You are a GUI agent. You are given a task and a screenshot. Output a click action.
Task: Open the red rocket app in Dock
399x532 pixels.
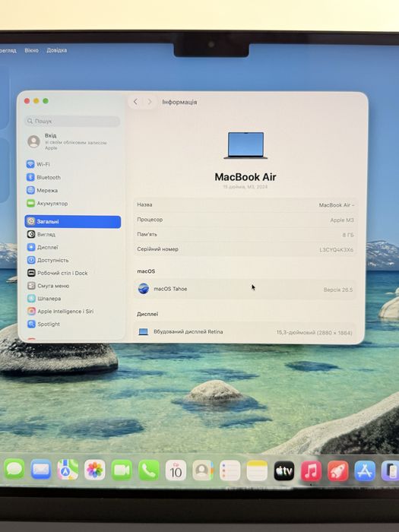coord(338,471)
